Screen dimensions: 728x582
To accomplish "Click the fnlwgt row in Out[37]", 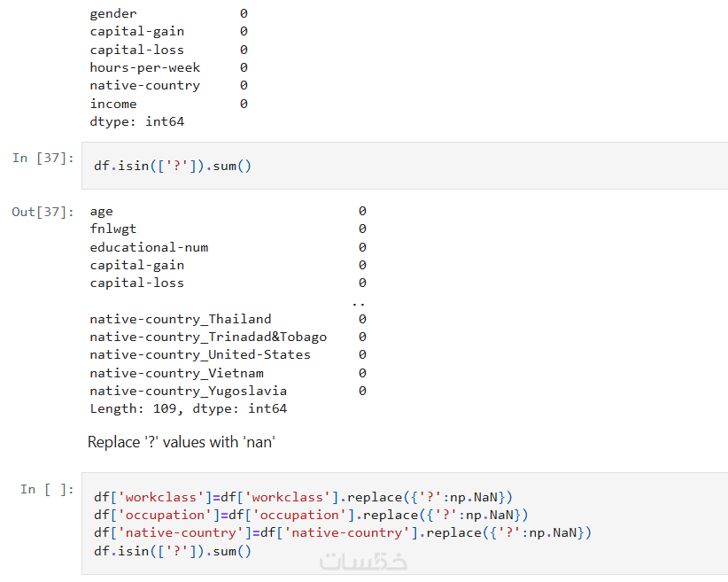I will [113, 229].
